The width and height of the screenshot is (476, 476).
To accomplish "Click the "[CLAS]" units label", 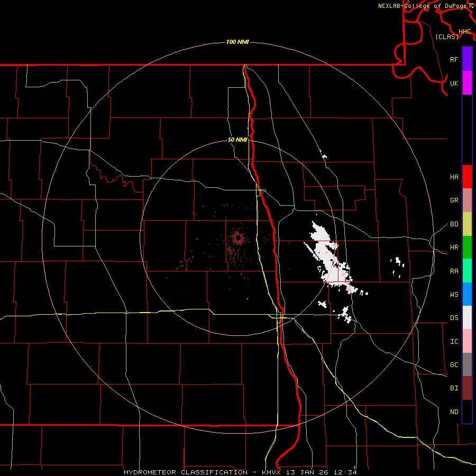I will pos(447,36).
